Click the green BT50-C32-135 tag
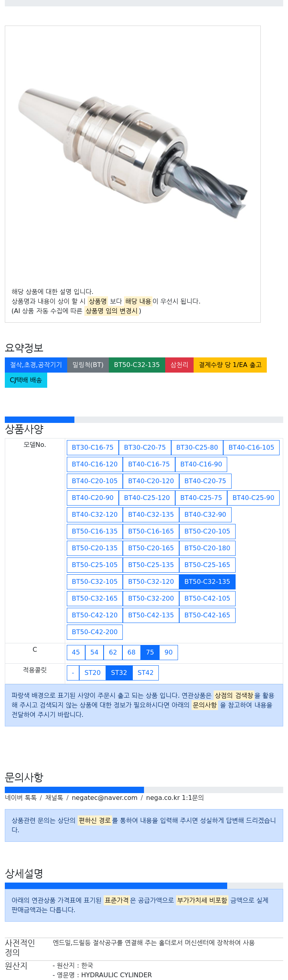This screenshot has width=288, height=980. (137, 365)
